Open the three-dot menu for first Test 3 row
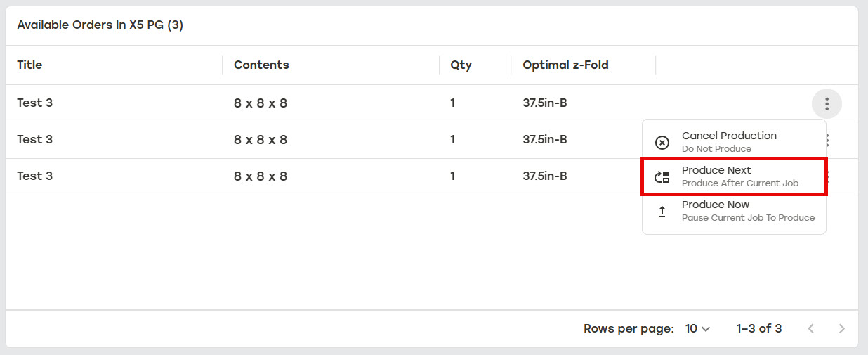Screen dimensions: 868x355 827,104
